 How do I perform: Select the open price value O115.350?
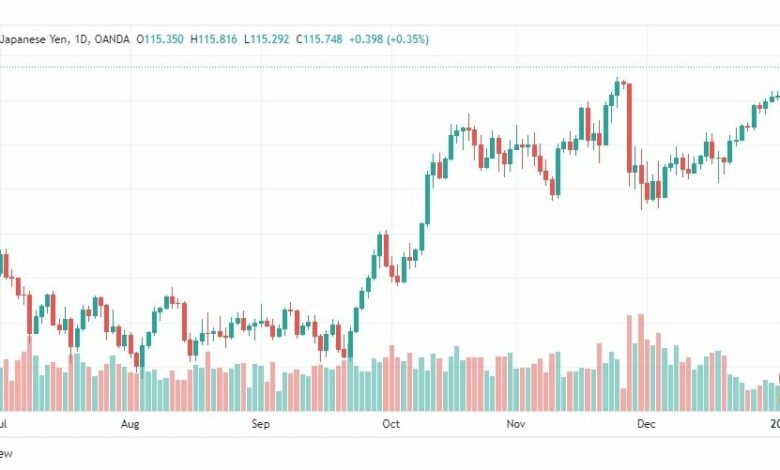[x=160, y=39]
